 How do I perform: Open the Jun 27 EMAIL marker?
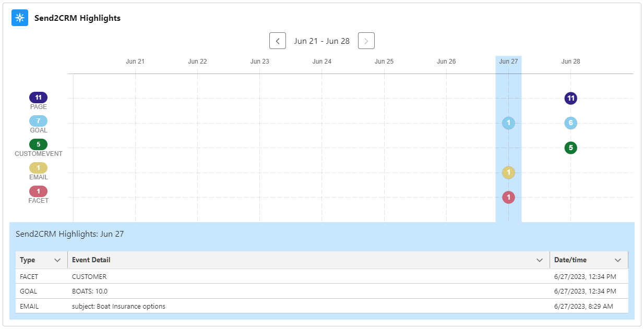click(x=508, y=173)
